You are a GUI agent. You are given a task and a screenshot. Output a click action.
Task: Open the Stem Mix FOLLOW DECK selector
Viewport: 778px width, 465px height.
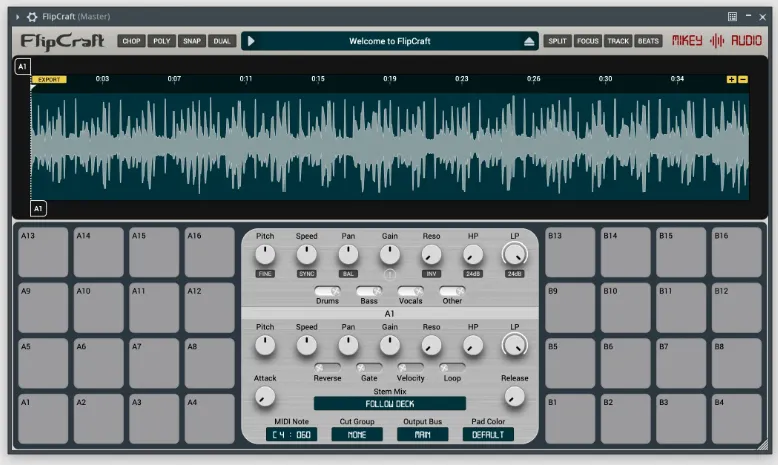click(x=390, y=403)
